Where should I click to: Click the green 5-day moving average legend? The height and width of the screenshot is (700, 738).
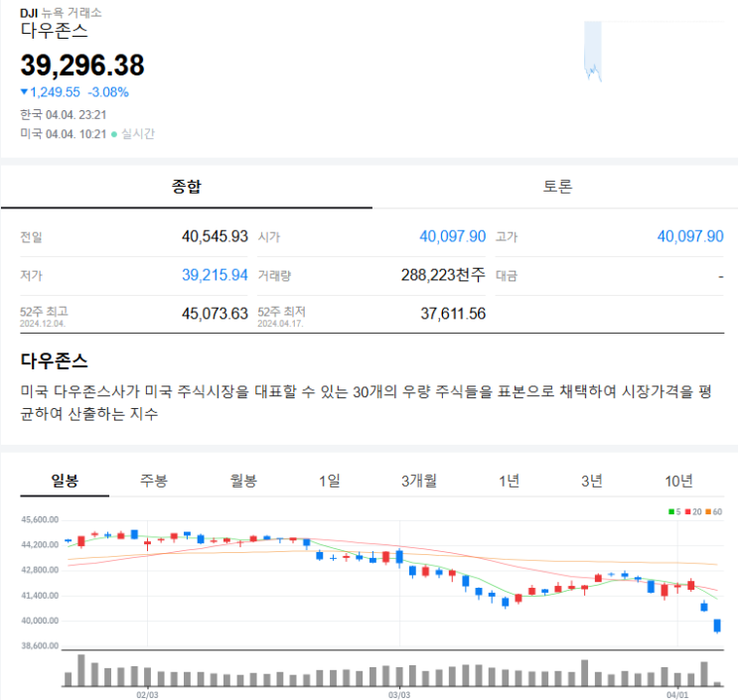674,511
